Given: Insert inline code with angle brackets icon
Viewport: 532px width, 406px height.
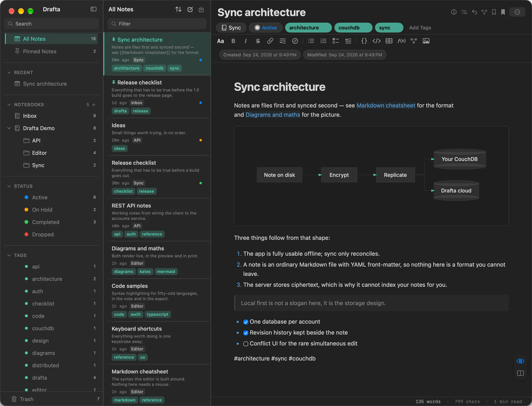Looking at the screenshot, I should (376, 41).
